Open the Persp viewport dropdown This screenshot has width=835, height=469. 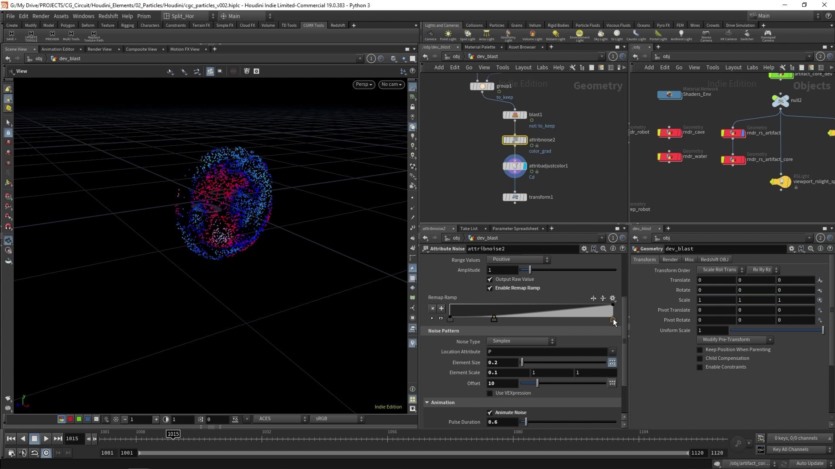(363, 85)
